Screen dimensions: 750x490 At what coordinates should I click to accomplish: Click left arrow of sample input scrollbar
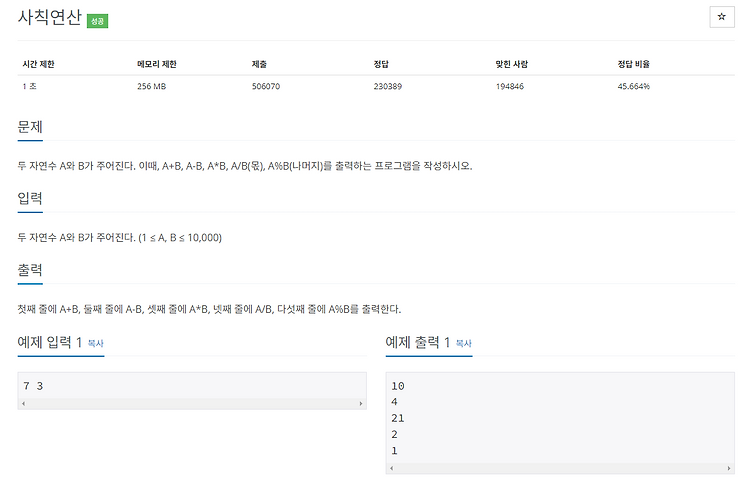tap(23, 403)
